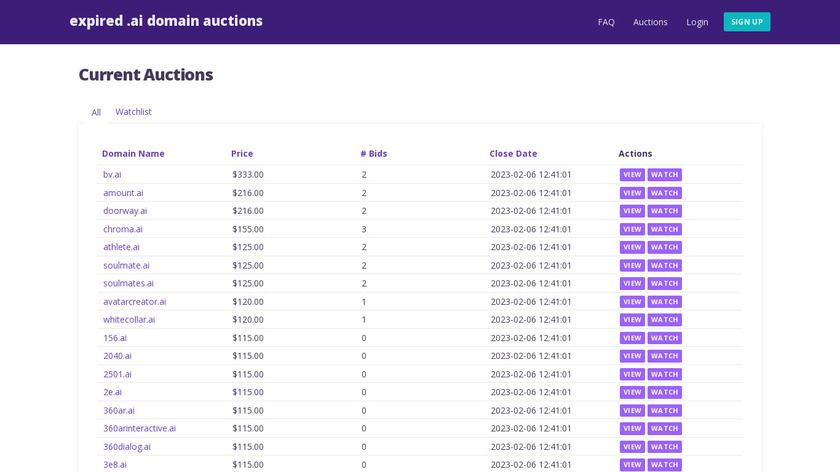Screen dimensions: 840x472
Task: Add athlete.ai to watchlist
Action: 664,247
